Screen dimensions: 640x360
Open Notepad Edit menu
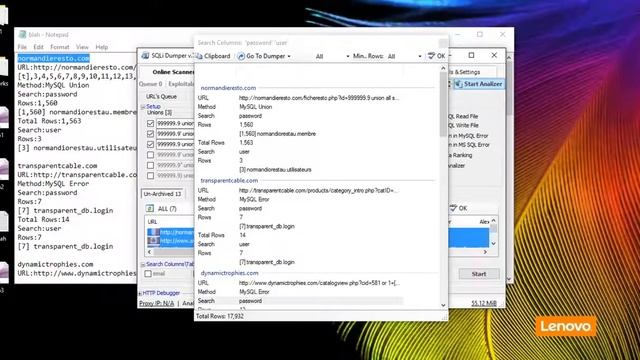pos(38,47)
